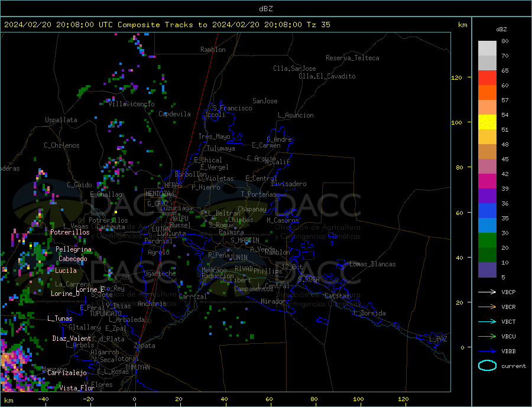Viewport: 532px width, 407px height.
Task: Click the S_MARTIN town label
Action: click(x=245, y=240)
